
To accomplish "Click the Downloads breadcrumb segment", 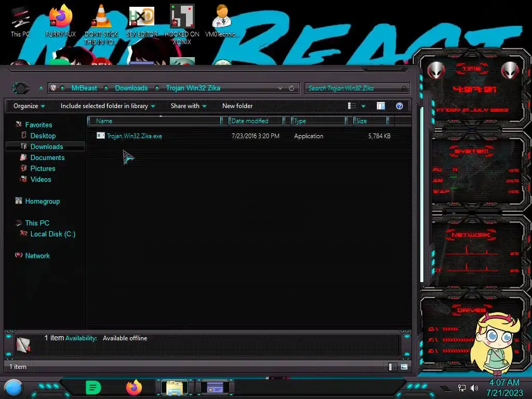I will pyautogui.click(x=131, y=88).
